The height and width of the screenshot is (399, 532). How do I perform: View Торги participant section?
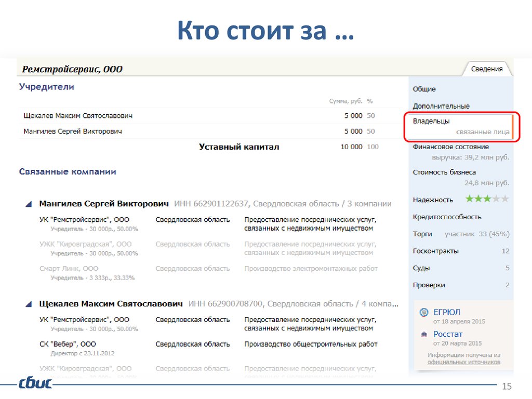(x=460, y=234)
